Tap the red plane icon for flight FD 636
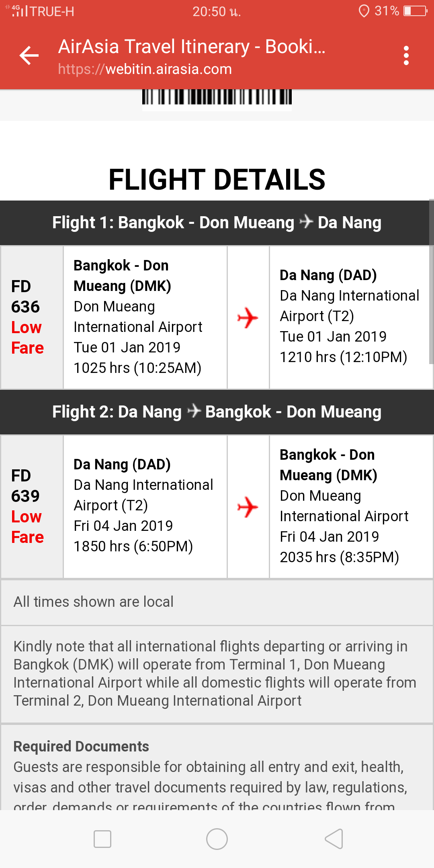The width and height of the screenshot is (434, 868). [x=248, y=317]
